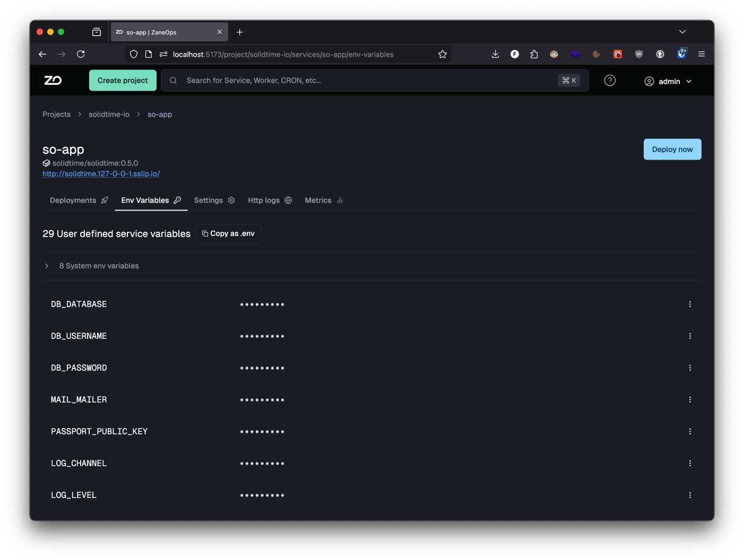The width and height of the screenshot is (744, 560).
Task: Click Create project button
Action: pyautogui.click(x=123, y=81)
